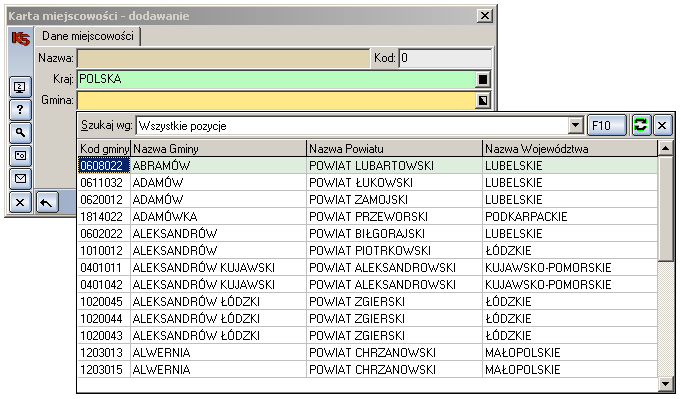Viewport: 681px width, 399px height.
Task: Select the ALWERNIA row with code 1203015
Action: [367, 369]
